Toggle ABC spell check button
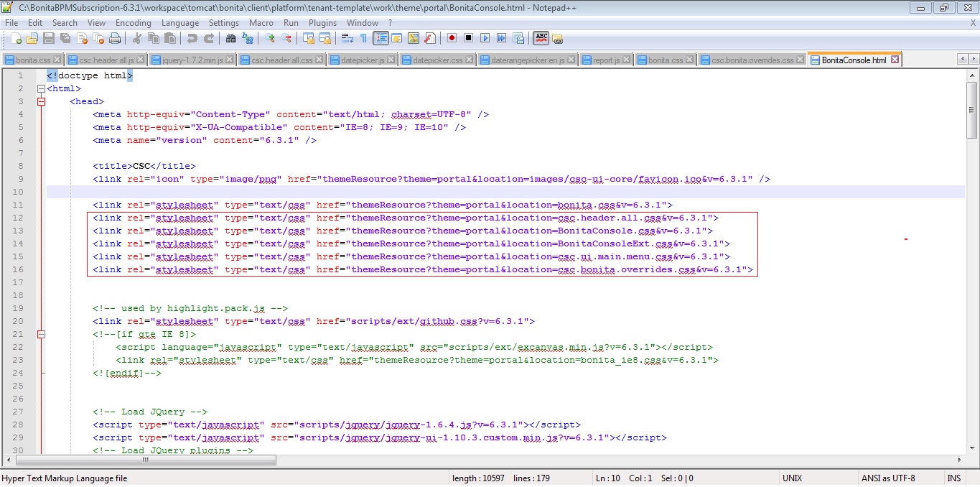 [541, 38]
